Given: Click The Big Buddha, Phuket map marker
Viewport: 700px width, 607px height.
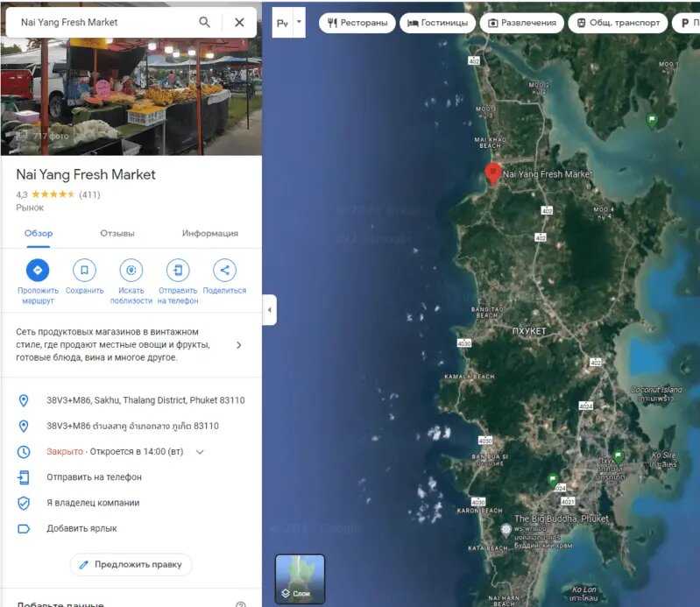Looking at the screenshot, I should (x=506, y=530).
